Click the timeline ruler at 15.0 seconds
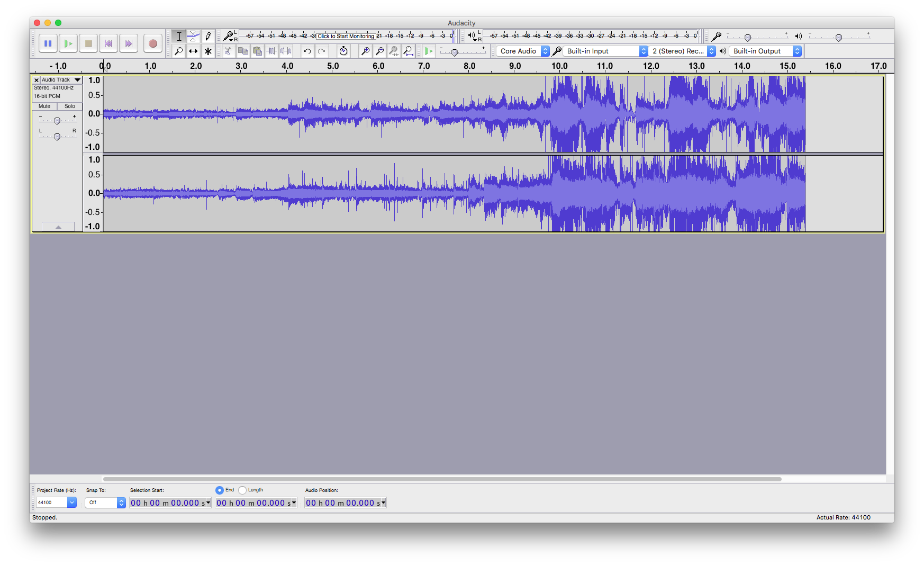The height and width of the screenshot is (565, 924). pyautogui.click(x=787, y=66)
